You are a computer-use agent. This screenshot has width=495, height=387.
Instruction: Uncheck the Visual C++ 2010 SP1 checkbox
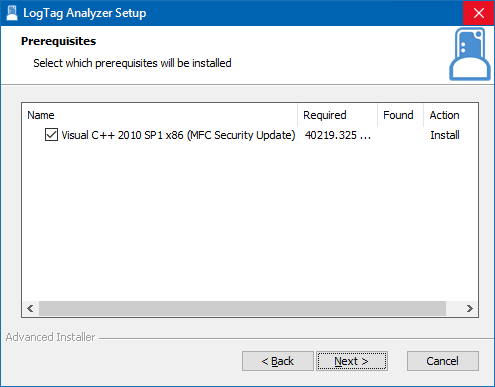click(x=51, y=135)
